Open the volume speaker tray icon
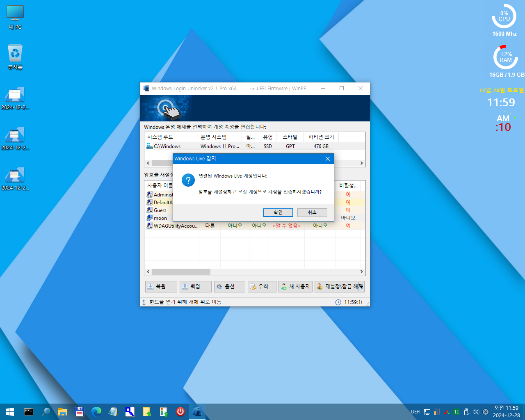The width and height of the screenshot is (525, 420). click(x=476, y=412)
